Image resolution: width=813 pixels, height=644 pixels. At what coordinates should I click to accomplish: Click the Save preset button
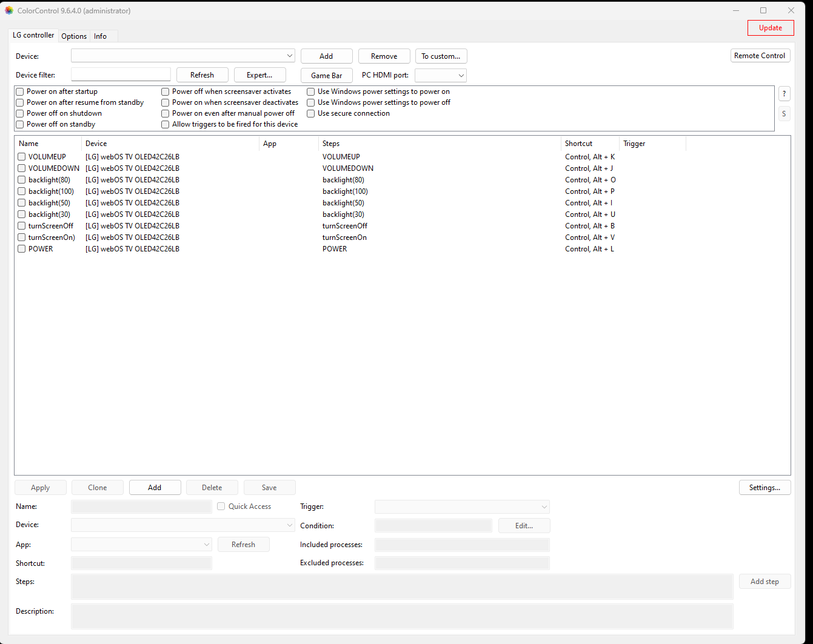(x=270, y=488)
